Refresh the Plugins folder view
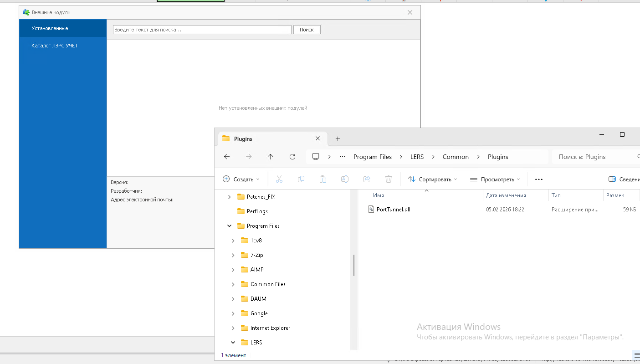Screen dimensions: 640x364 [x=292, y=157]
